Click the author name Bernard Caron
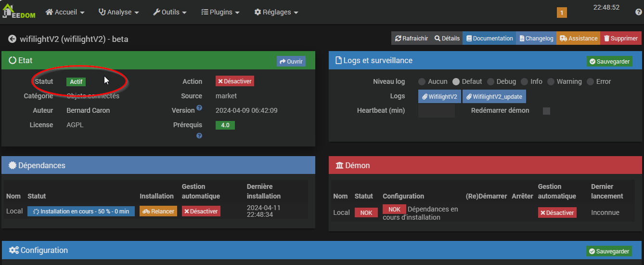The width and height of the screenshot is (644, 265). tap(88, 110)
